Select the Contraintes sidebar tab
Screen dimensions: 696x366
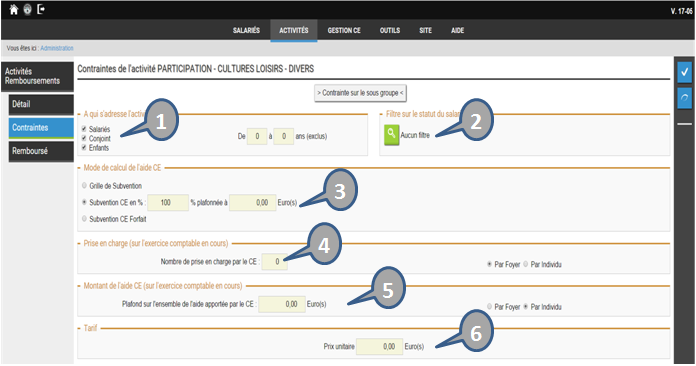[x=41, y=128]
